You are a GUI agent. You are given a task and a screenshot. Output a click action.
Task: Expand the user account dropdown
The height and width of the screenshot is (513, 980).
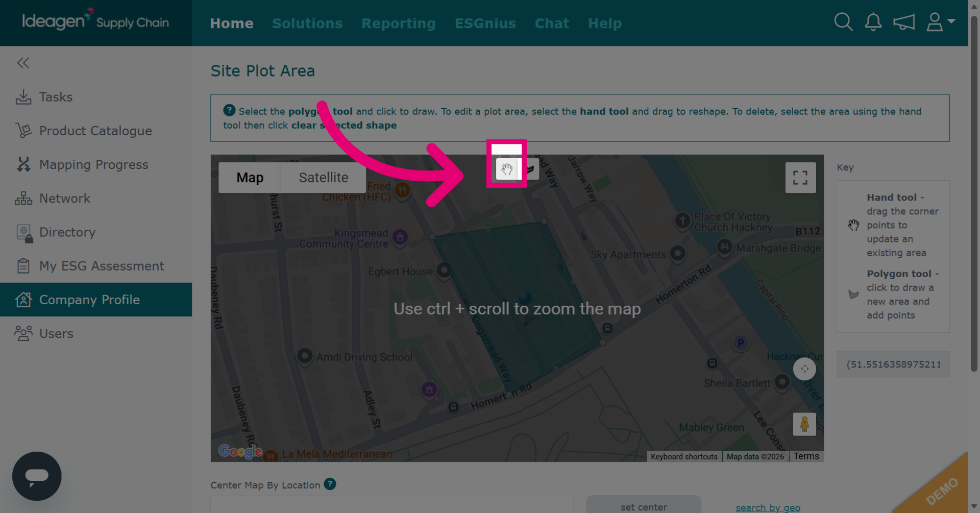(x=941, y=22)
